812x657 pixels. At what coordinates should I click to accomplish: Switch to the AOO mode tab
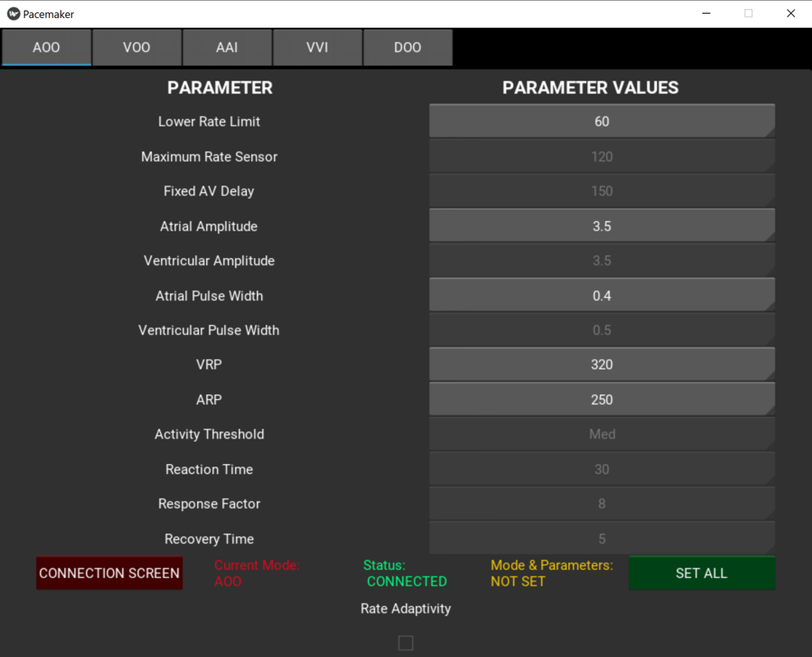(47, 47)
